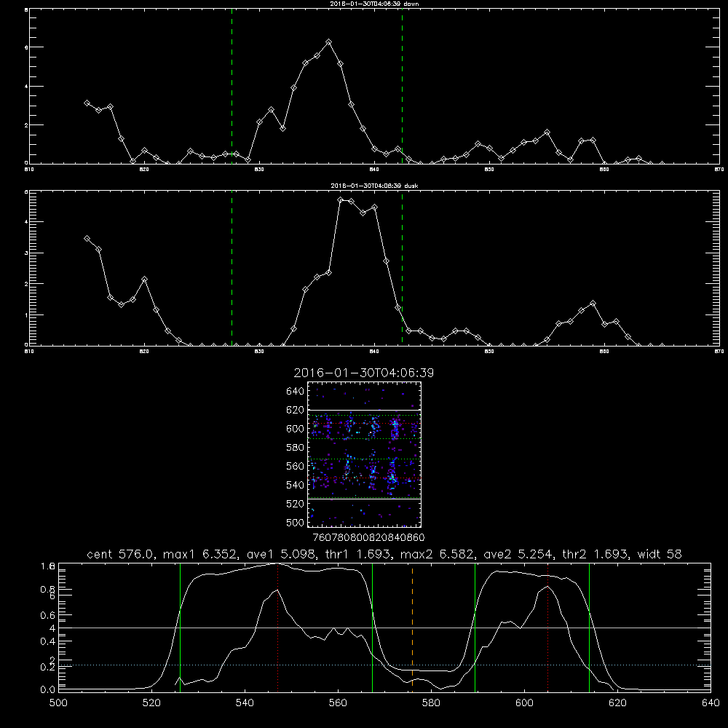Click solid green line near 589 in bottom plot
This screenshot has height=728, width=728.
pyautogui.click(x=475, y=628)
